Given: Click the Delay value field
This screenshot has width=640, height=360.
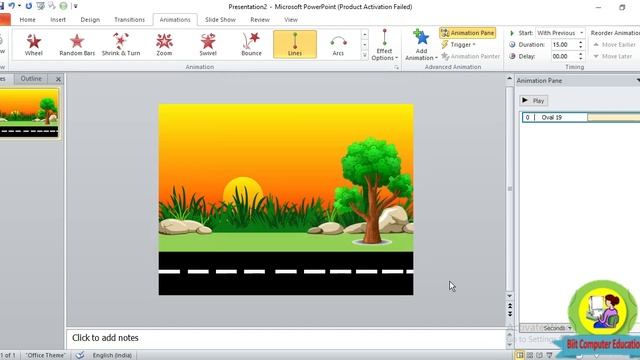Looking at the screenshot, I should coord(563,56).
